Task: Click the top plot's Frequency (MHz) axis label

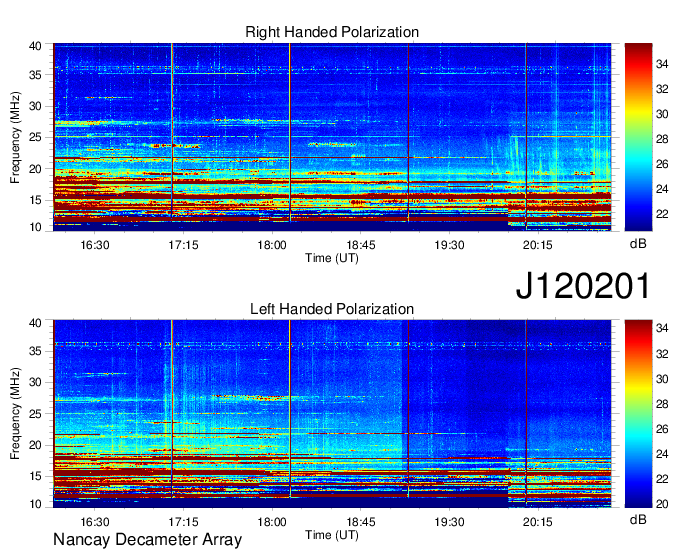Action: click(x=15, y=137)
